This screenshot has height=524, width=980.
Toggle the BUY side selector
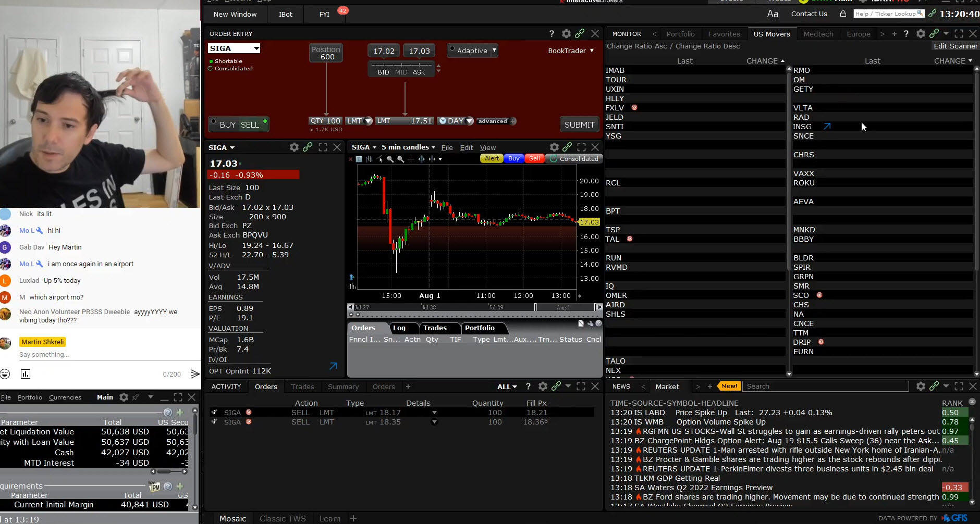[x=227, y=124]
